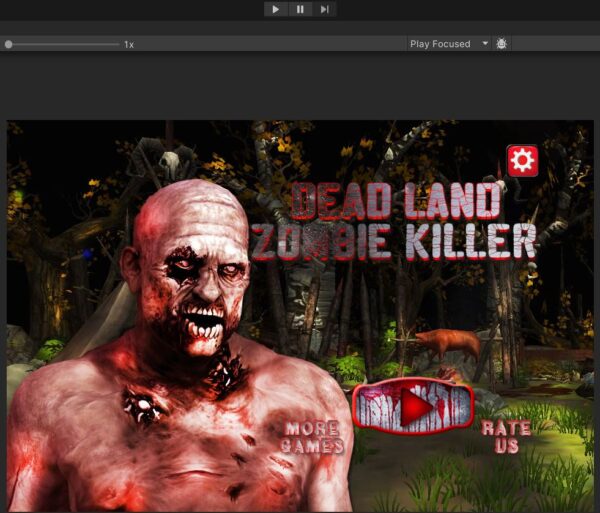This screenshot has width=600, height=513.
Task: Open game settings via red gear icon
Action: (522, 160)
